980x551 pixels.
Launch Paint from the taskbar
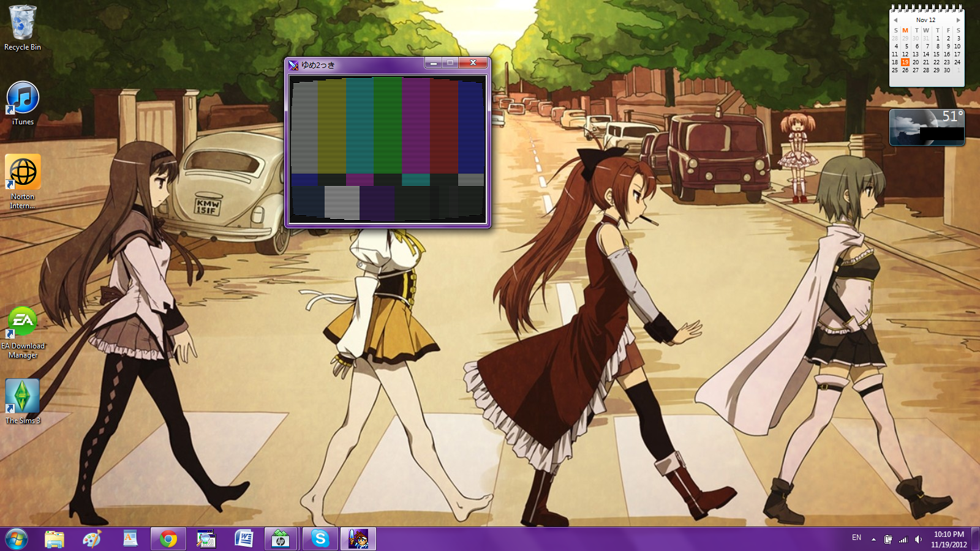[92, 539]
